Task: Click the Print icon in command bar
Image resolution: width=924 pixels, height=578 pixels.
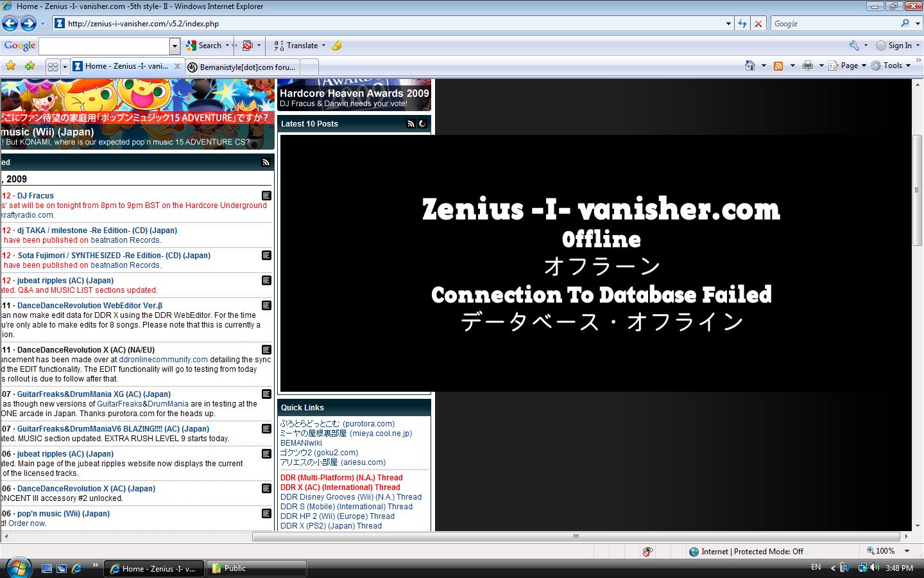Action: (808, 66)
